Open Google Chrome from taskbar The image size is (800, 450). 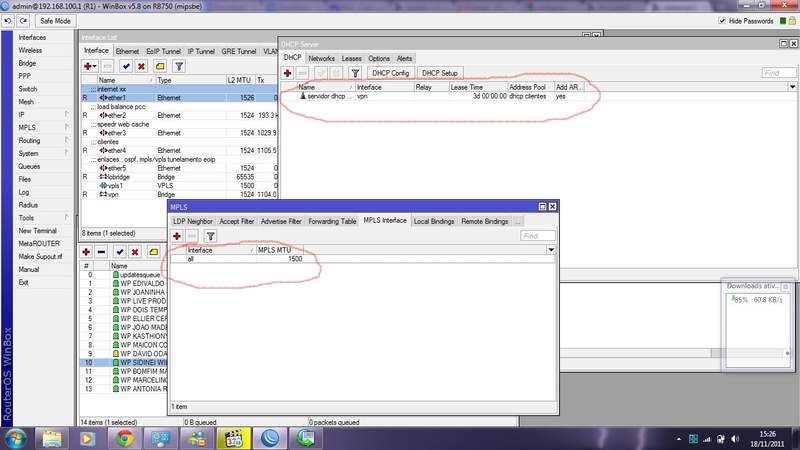pyautogui.click(x=124, y=439)
